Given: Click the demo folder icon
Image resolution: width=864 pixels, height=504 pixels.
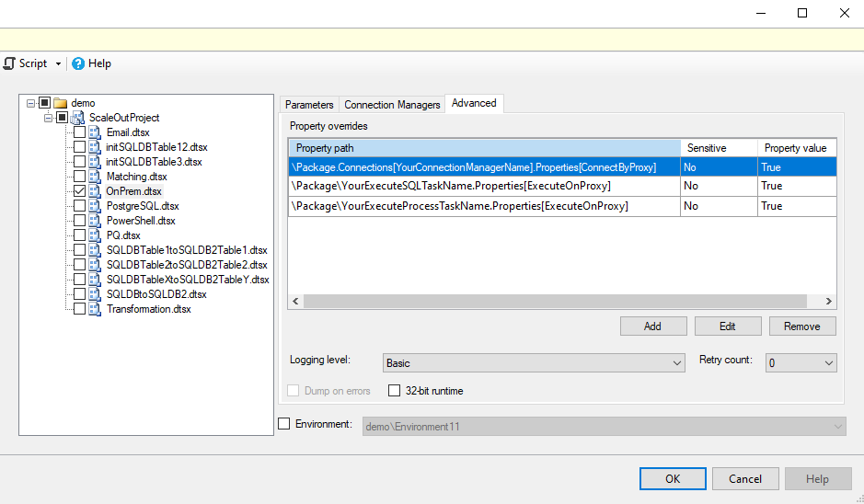Looking at the screenshot, I should [x=61, y=103].
